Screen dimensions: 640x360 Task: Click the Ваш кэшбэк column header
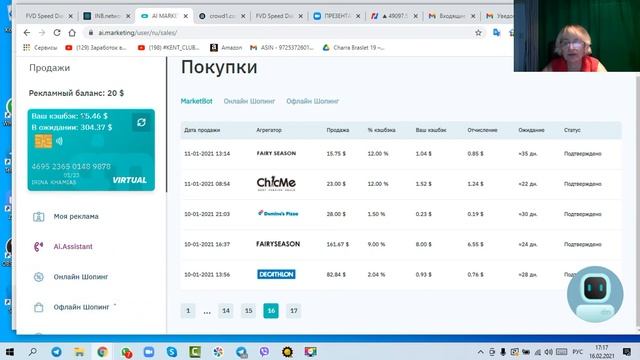click(x=431, y=130)
